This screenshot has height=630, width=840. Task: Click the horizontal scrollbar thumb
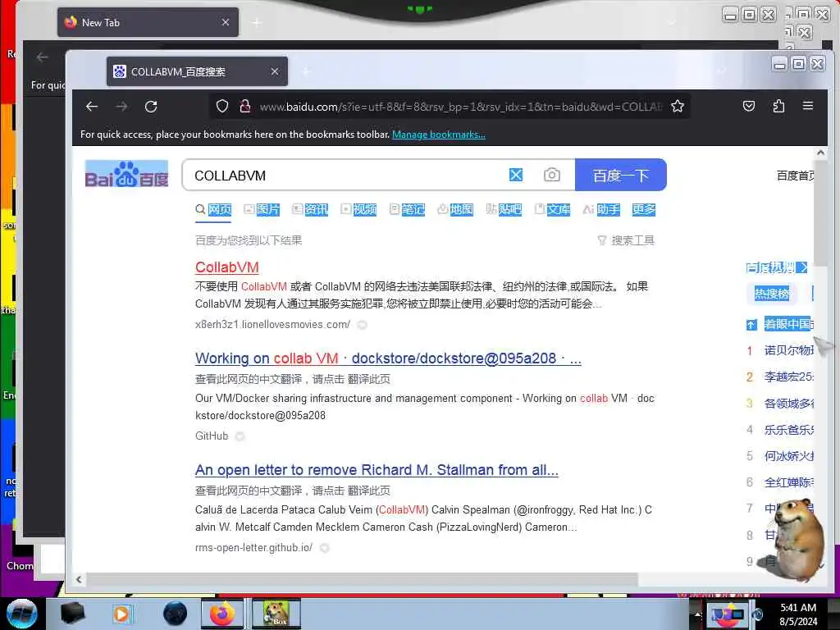tap(362, 580)
